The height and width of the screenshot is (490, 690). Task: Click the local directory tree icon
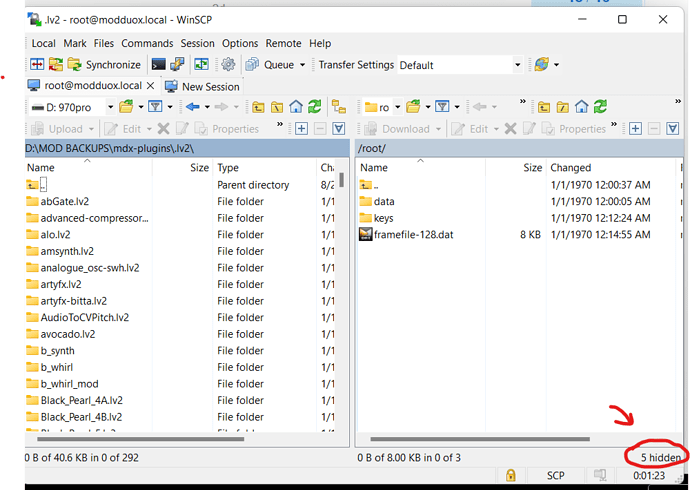[338, 106]
